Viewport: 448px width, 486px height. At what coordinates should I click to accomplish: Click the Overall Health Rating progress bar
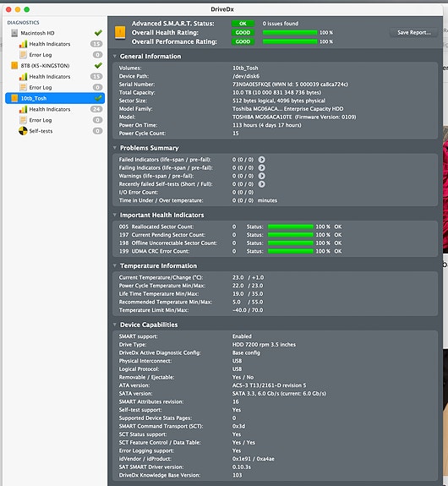pyautogui.click(x=290, y=33)
